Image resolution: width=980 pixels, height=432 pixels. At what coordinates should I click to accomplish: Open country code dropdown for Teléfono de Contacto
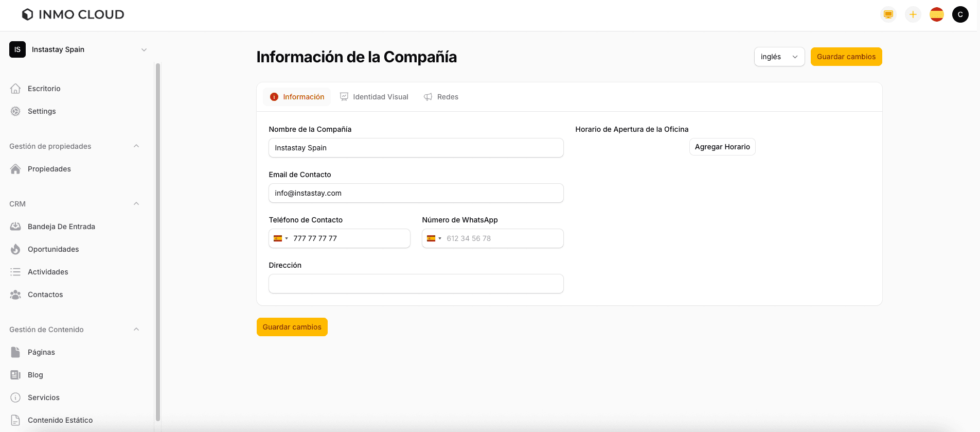tap(280, 238)
